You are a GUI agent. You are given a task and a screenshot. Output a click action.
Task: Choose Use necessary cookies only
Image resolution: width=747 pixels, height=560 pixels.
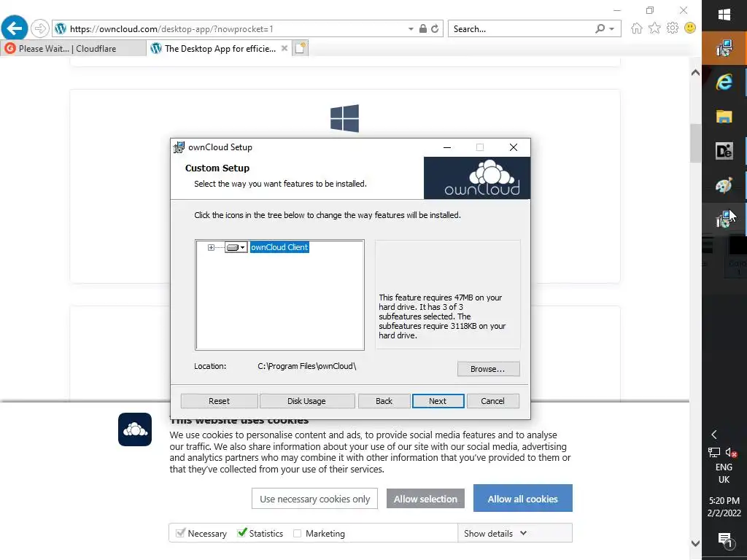tap(314, 499)
